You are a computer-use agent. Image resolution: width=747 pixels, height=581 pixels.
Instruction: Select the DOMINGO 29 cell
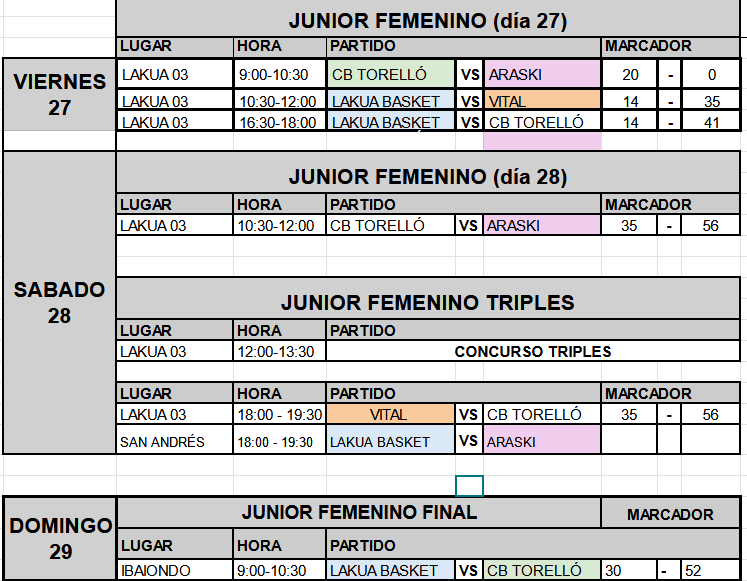click(x=60, y=539)
